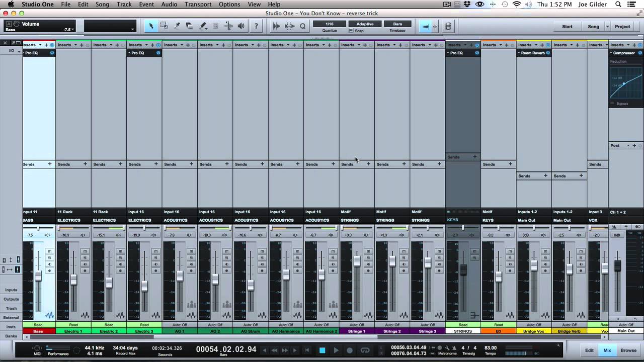Open the Bars Timebase dropdown

397,24
